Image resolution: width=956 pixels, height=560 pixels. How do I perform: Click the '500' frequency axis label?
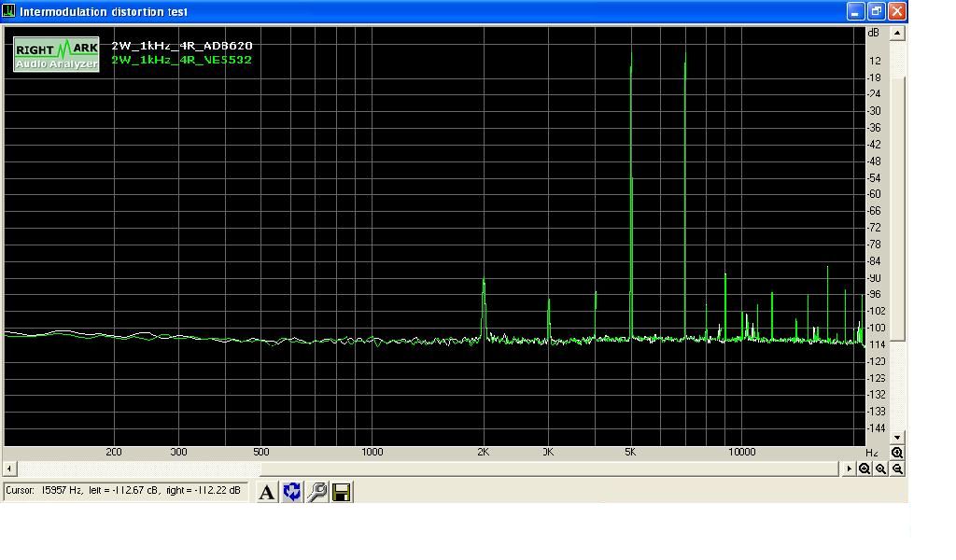pos(261,452)
